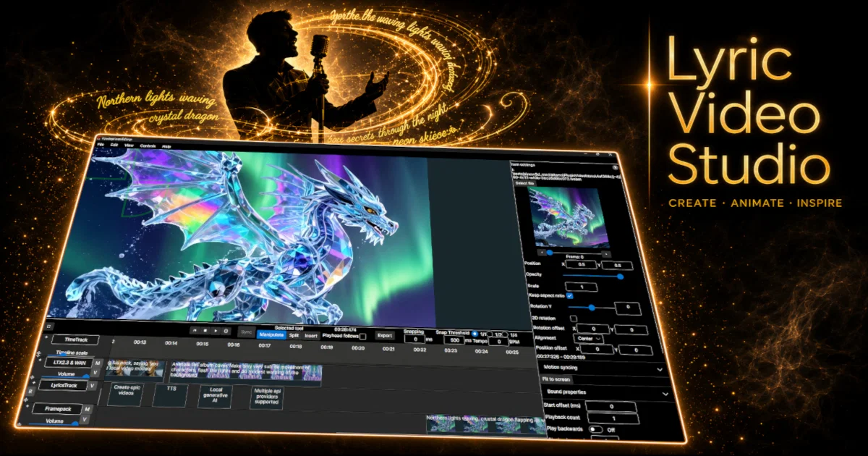The image size is (868, 456).
Task: Open the Help menu
Action: tap(166, 147)
